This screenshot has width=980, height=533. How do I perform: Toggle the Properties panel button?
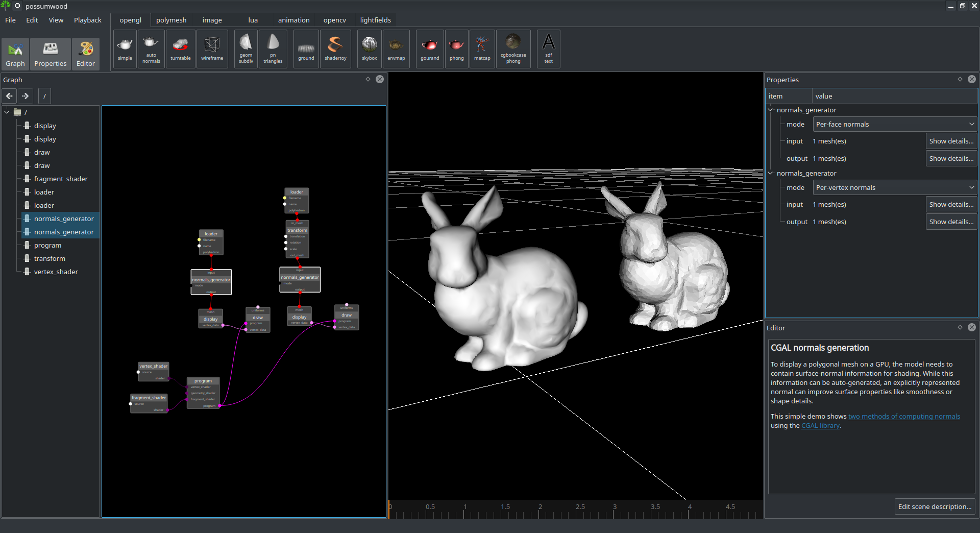[x=50, y=54]
